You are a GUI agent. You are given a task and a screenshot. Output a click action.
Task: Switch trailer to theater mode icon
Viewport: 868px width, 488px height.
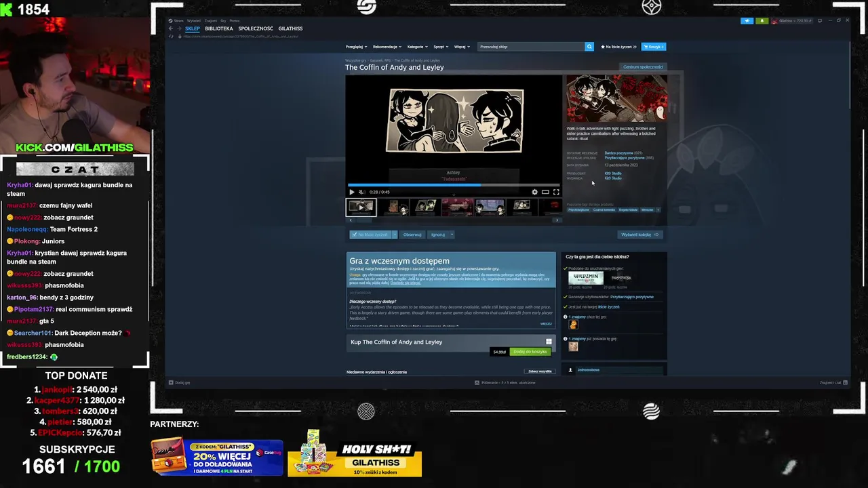[545, 192]
